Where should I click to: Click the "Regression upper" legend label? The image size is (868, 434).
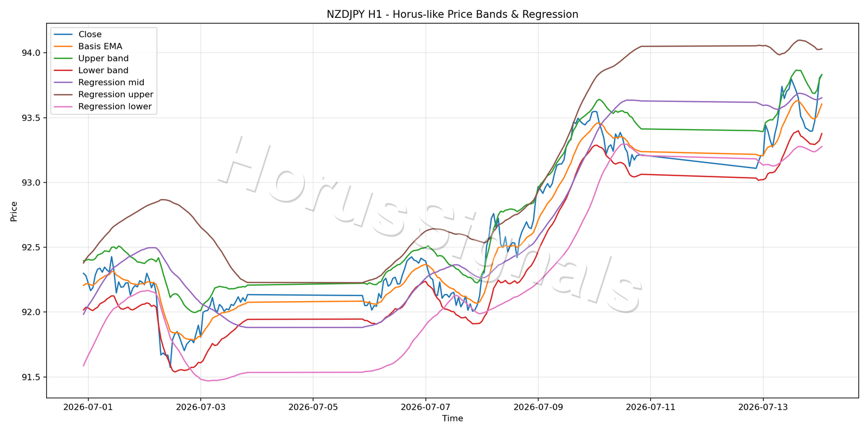tap(116, 94)
